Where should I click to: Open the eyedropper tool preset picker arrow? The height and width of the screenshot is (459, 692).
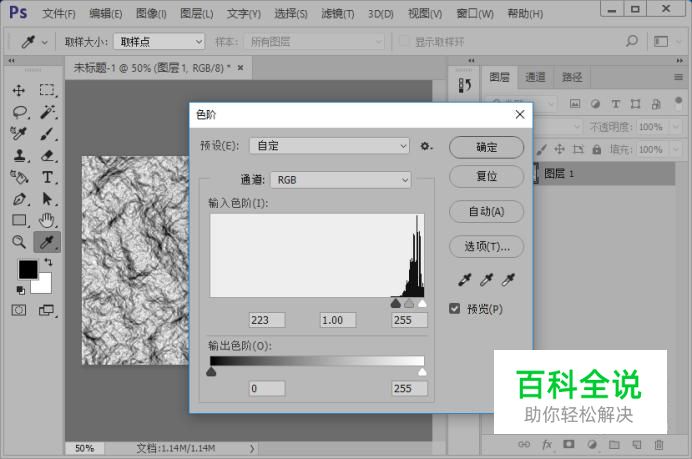(x=45, y=43)
